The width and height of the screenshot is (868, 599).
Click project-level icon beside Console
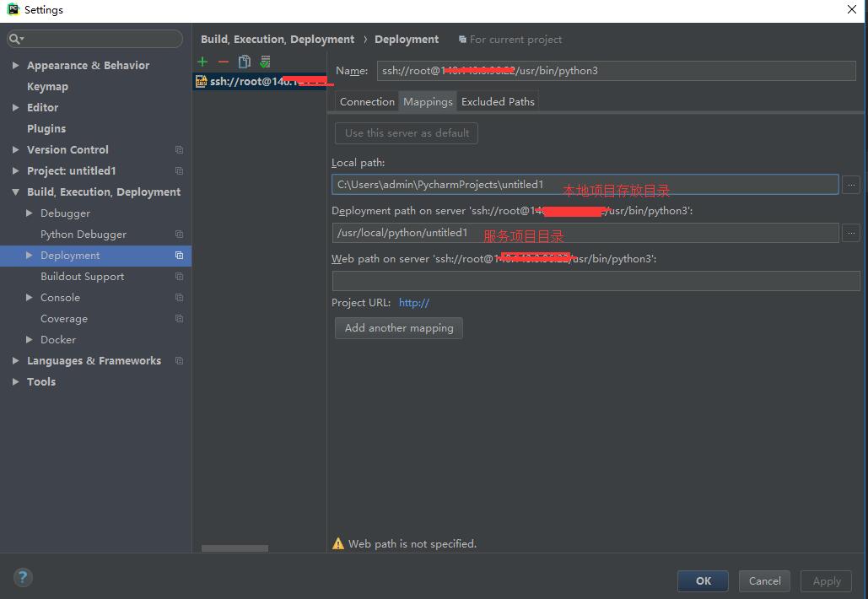[179, 297]
